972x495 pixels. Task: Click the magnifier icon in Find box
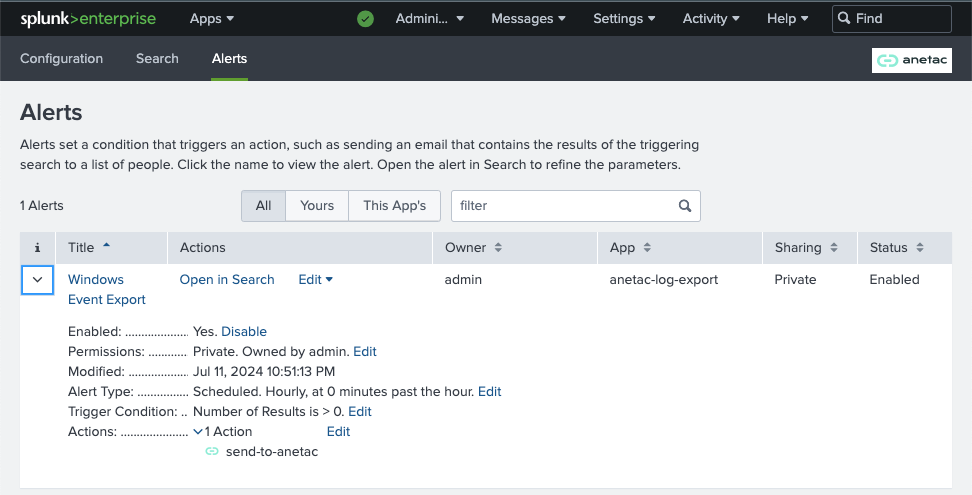(x=844, y=18)
